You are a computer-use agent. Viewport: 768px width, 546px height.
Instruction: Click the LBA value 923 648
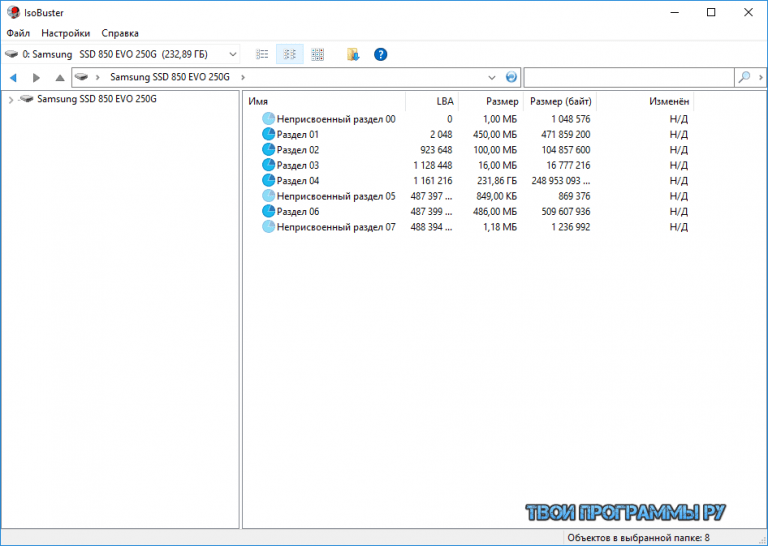pos(436,149)
